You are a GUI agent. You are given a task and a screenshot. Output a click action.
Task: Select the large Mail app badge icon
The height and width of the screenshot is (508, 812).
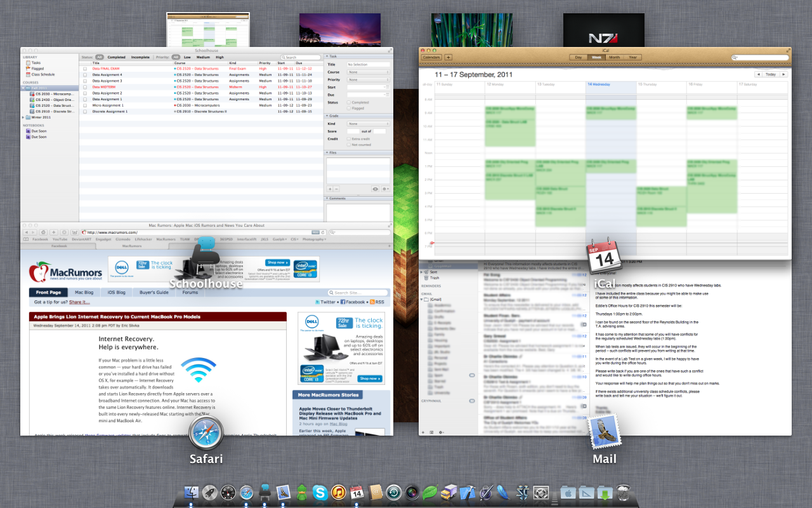pyautogui.click(x=605, y=433)
